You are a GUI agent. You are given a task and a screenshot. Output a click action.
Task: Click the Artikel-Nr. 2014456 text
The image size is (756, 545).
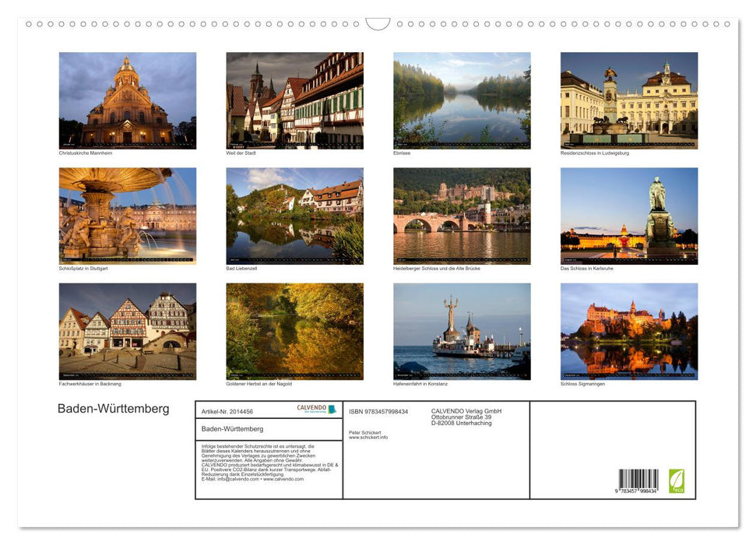pos(227,411)
